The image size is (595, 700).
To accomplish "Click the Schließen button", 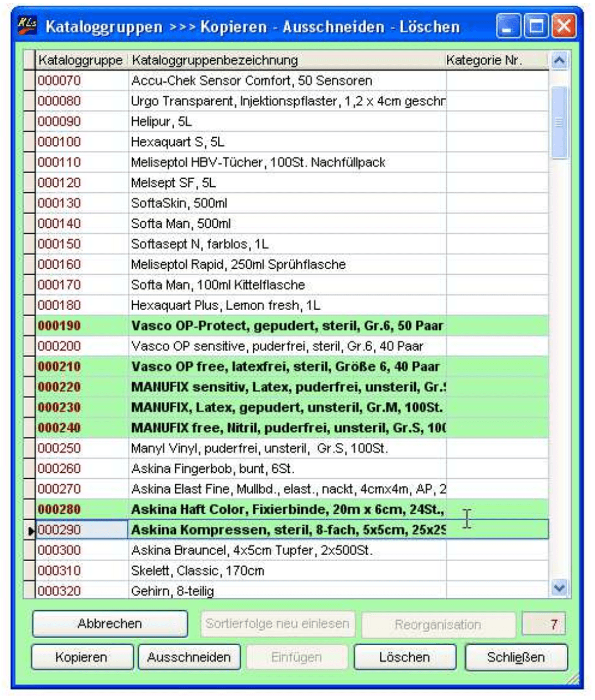I will coord(516,657).
